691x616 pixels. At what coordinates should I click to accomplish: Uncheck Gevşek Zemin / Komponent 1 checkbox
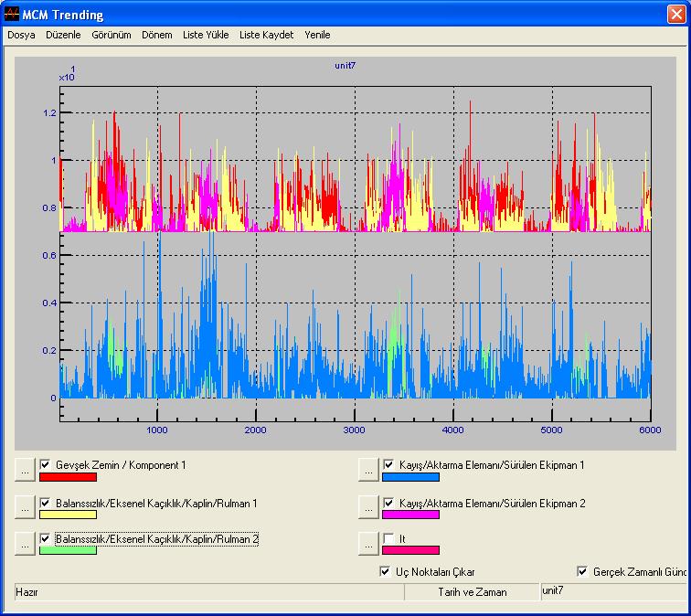46,465
